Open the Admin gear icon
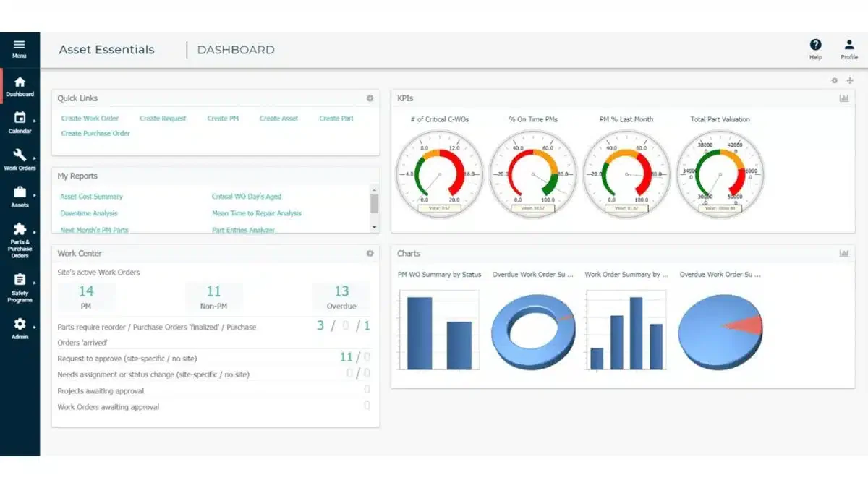Screen dimensions: 868x488 (x=20, y=324)
